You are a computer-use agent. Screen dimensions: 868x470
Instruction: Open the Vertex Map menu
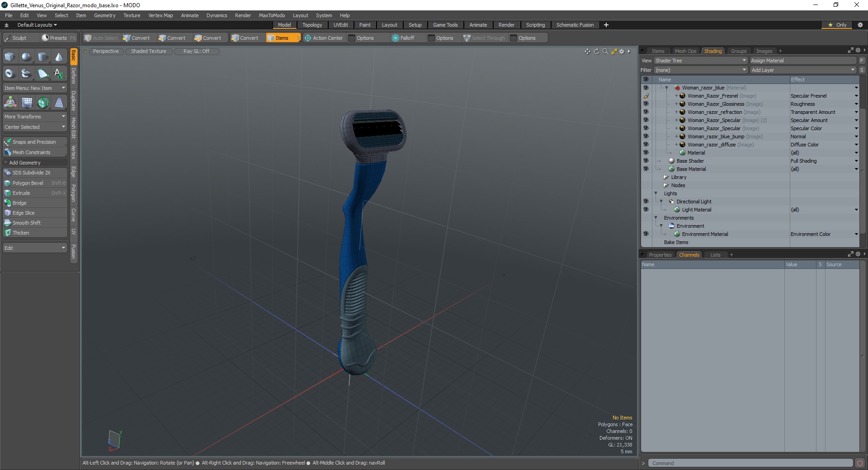click(x=160, y=15)
